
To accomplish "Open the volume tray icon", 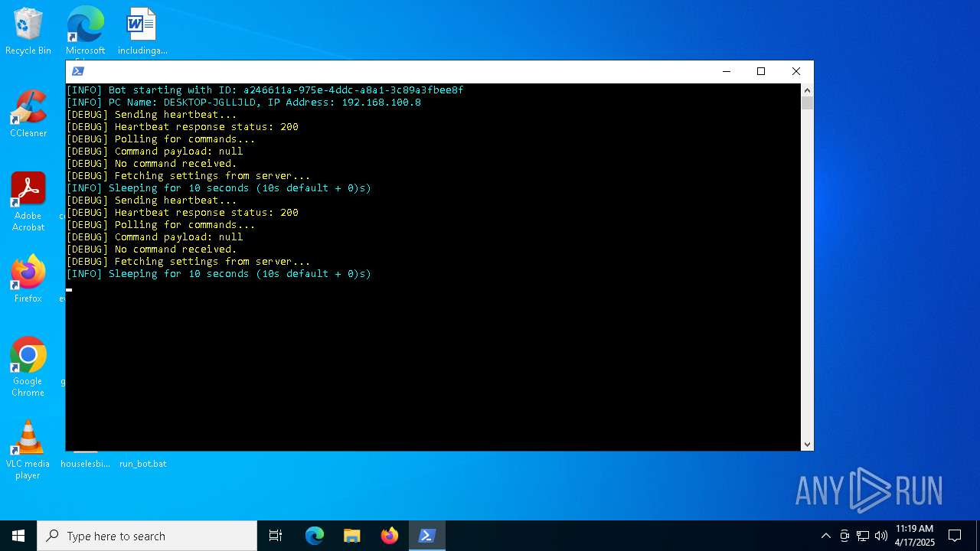I will click(881, 536).
